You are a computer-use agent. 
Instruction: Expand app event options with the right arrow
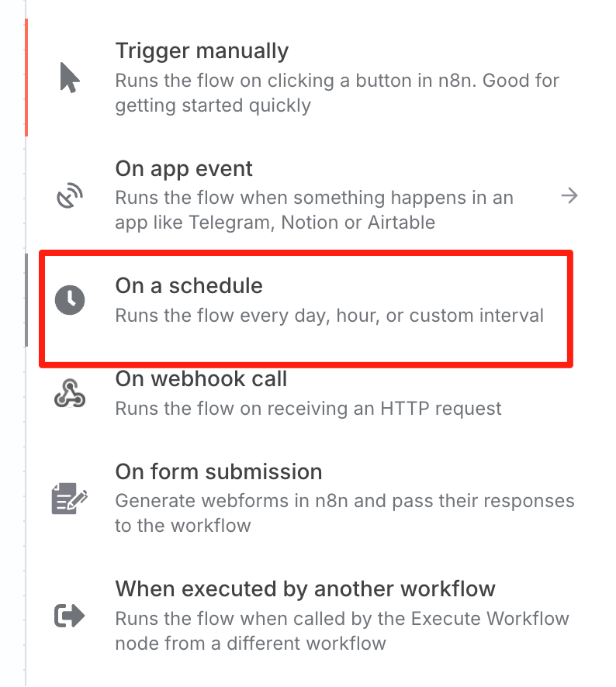(x=569, y=195)
